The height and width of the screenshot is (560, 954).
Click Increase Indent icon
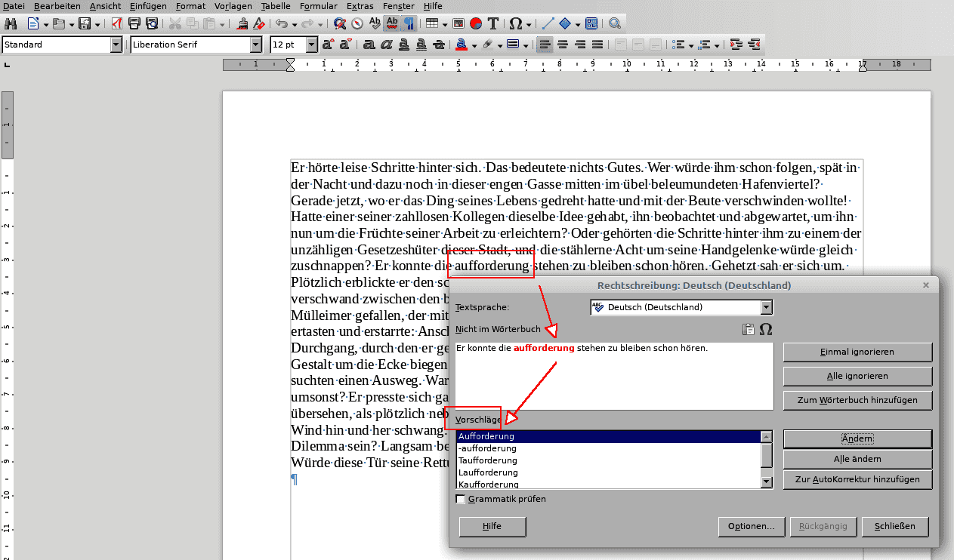tap(736, 45)
